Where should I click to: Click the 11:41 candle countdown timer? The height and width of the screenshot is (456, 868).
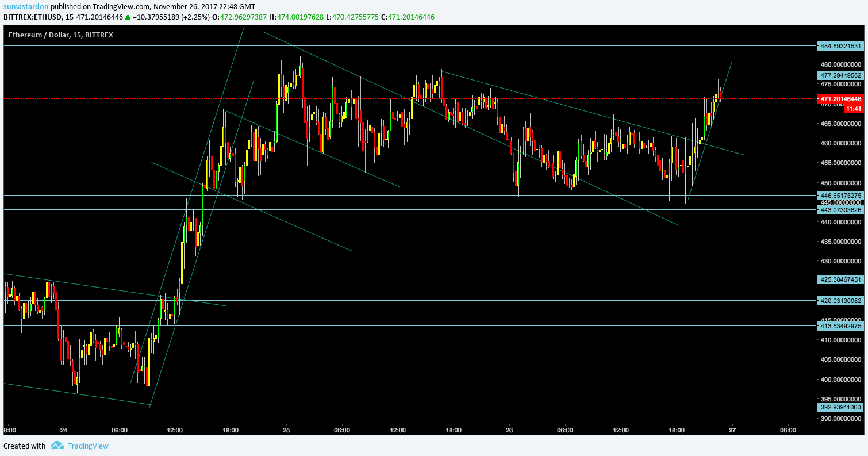(854, 109)
